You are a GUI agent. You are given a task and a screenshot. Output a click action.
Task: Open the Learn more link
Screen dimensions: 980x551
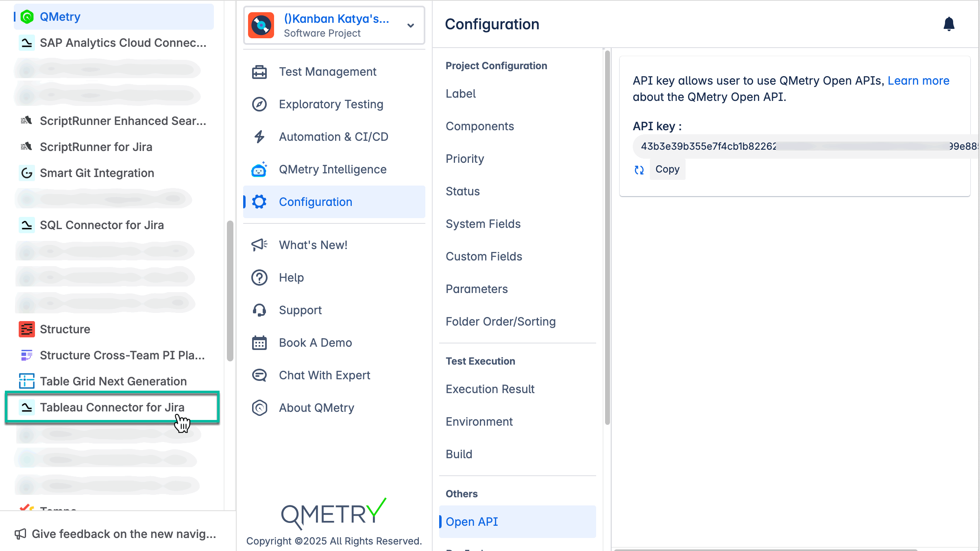coord(918,81)
